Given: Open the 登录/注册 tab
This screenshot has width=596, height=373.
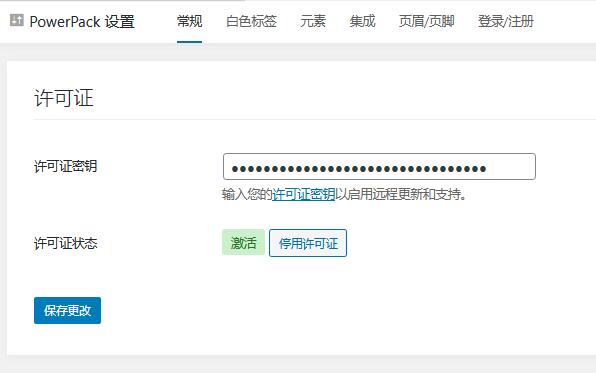Looking at the screenshot, I should click(506, 21).
